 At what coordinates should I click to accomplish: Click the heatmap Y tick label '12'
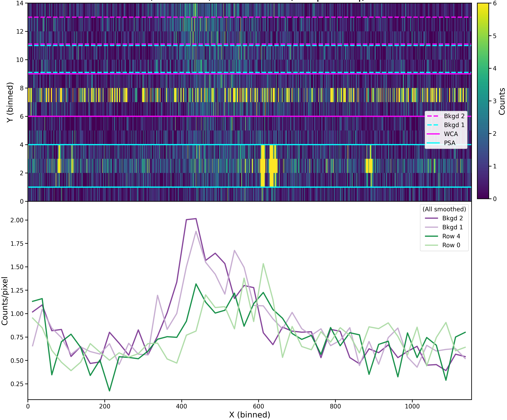[x=20, y=32]
